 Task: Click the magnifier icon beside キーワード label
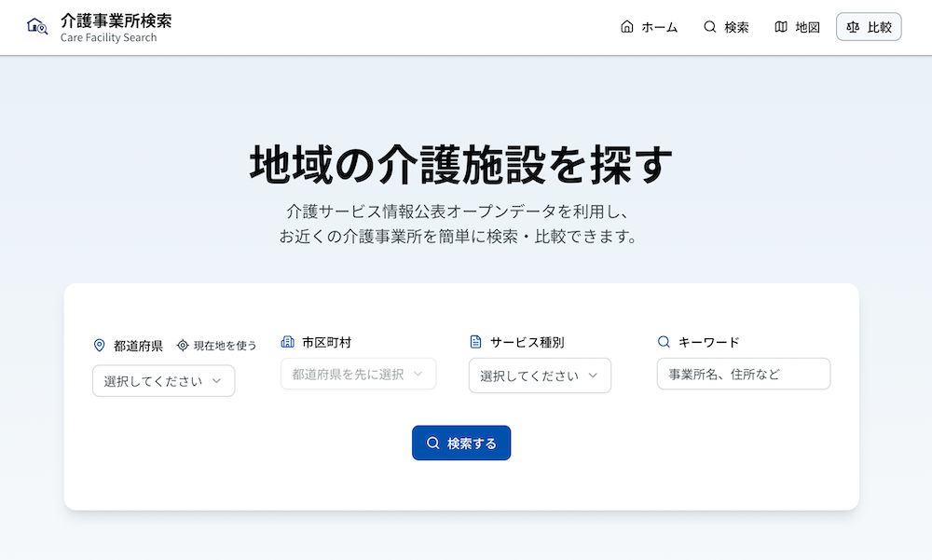point(664,341)
